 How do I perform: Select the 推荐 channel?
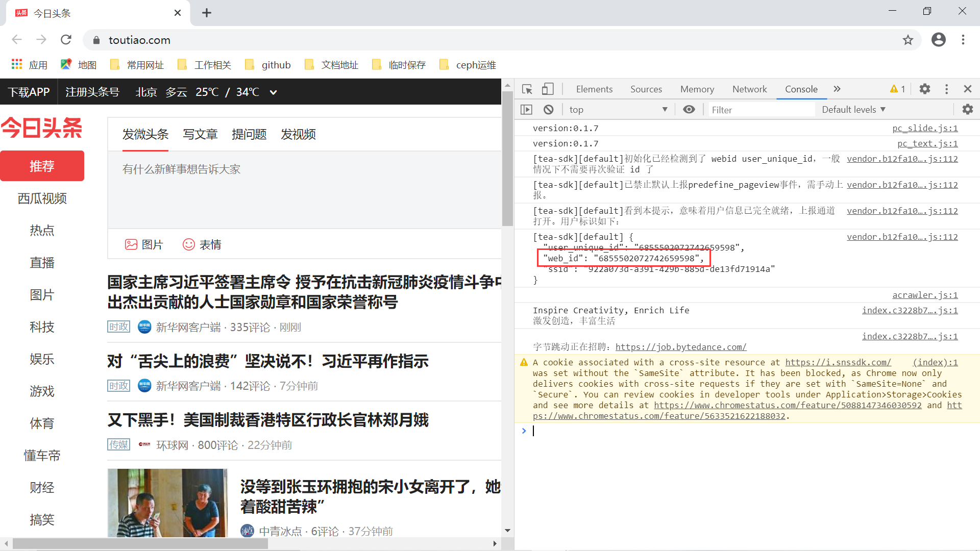pos(42,166)
